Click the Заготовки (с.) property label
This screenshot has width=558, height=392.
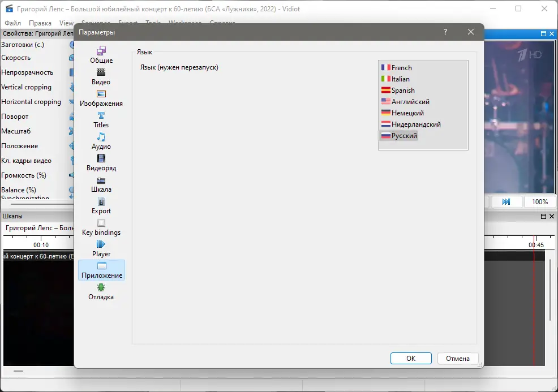(x=23, y=45)
